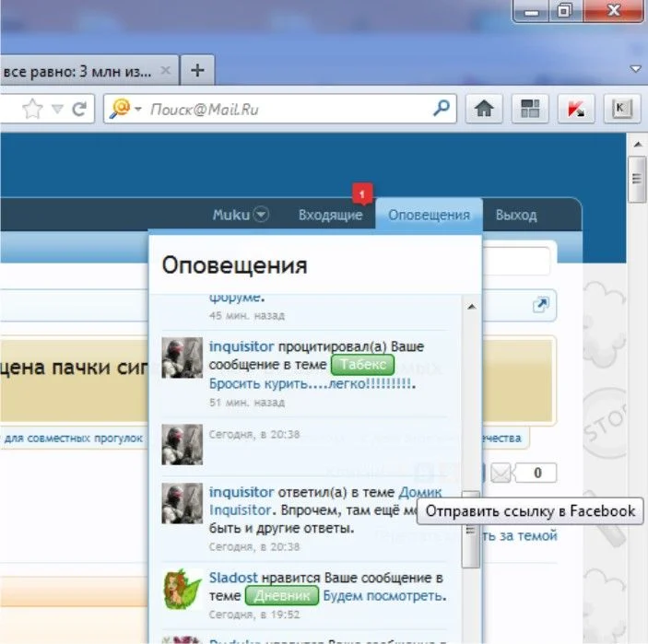This screenshot has width=648, height=644.
Task: Open the Бросить курить....легко!!!!!!!!!! thread link
Action: pos(311,383)
